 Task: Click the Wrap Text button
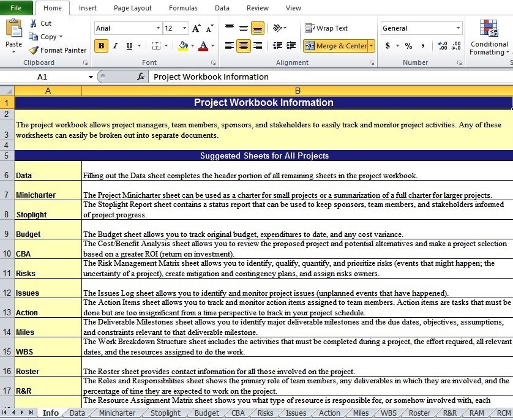(326, 28)
